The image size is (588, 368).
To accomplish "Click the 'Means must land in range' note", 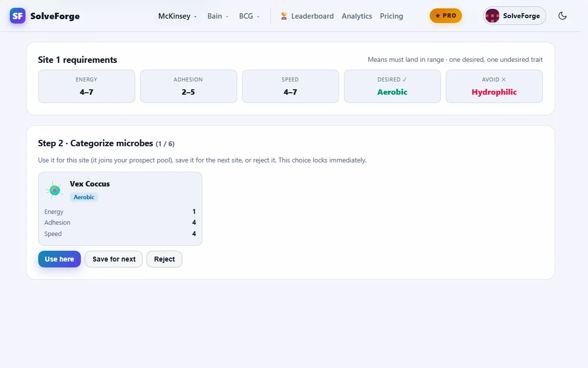I will tap(455, 60).
